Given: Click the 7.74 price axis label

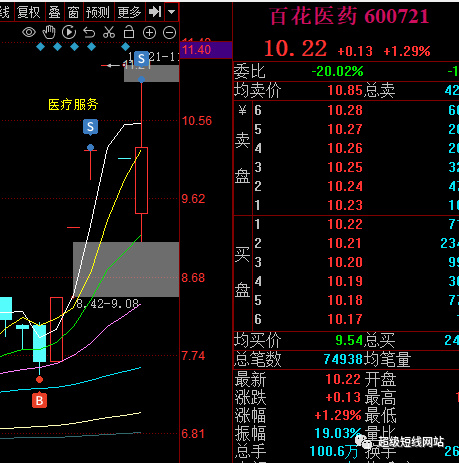Looking at the screenshot, I should (x=193, y=356).
